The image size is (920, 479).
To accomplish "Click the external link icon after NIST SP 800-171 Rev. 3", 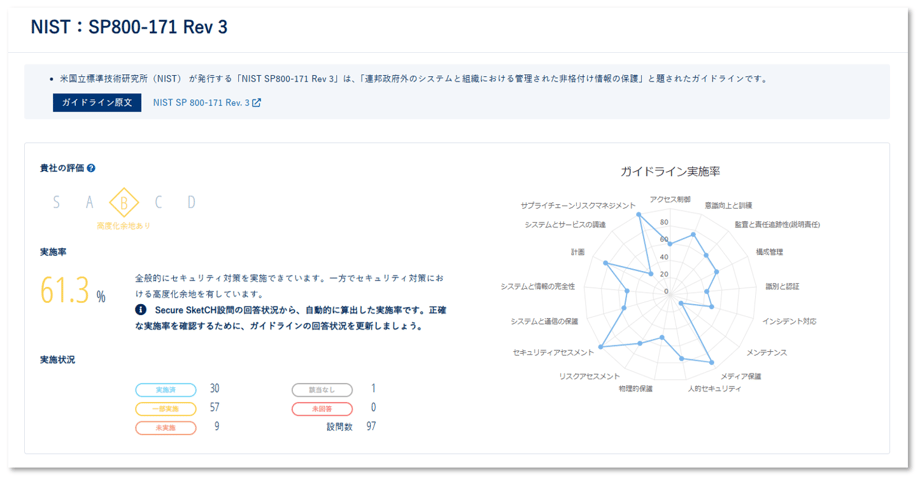I will pyautogui.click(x=256, y=103).
